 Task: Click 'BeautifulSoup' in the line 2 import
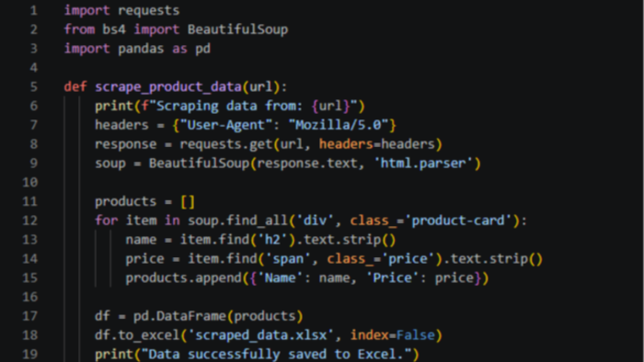click(237, 29)
